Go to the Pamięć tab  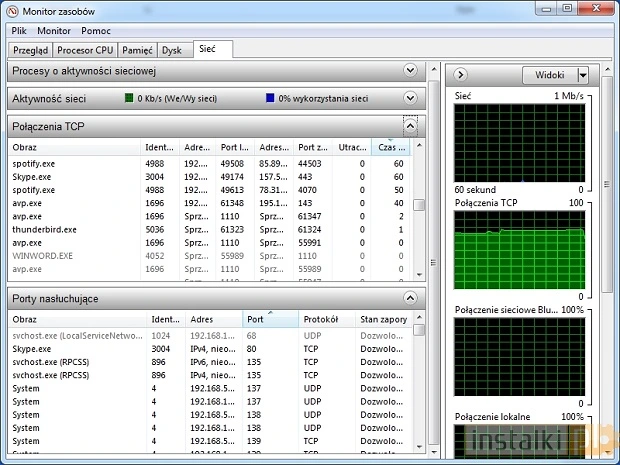[138, 49]
